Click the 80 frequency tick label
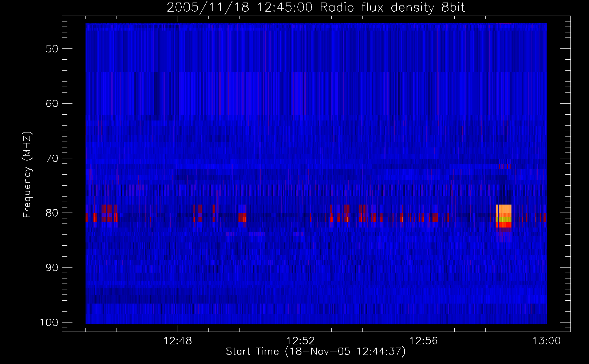 click(52, 213)
